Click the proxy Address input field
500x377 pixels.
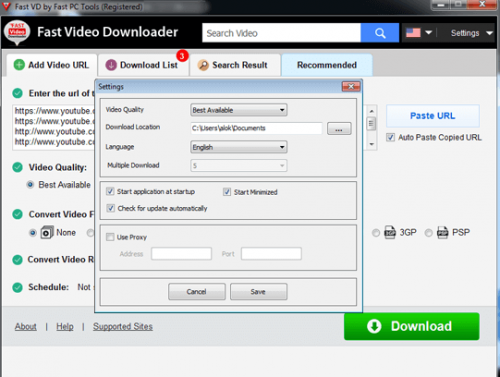181,254
